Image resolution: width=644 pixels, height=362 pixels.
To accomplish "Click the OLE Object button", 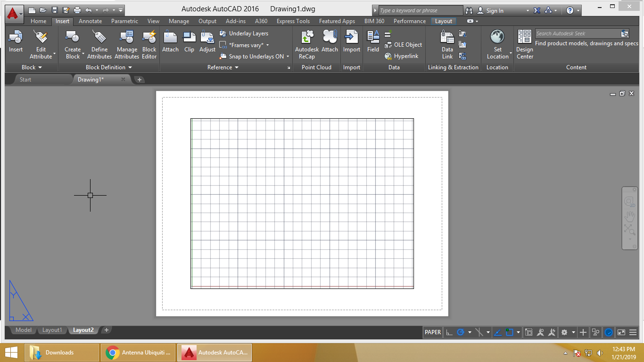I will click(403, 45).
